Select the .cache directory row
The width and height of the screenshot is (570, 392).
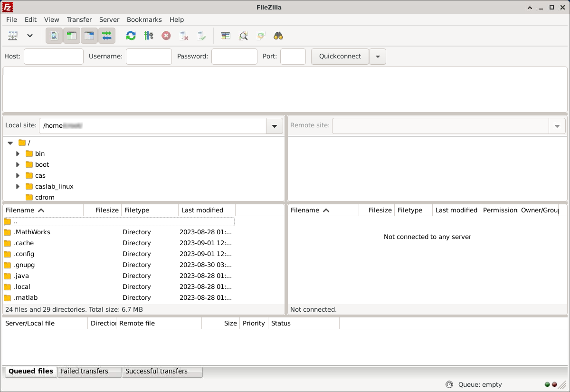click(x=119, y=243)
